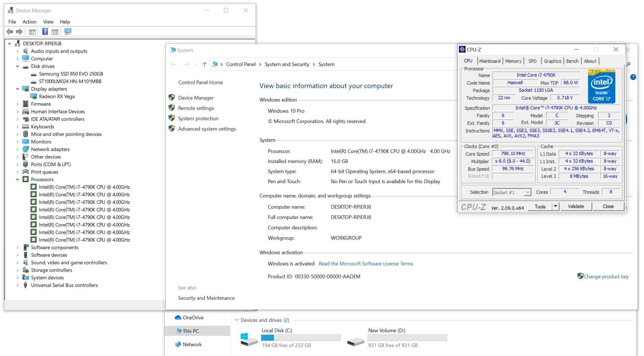Image resolution: width=644 pixels, height=356 pixels.
Task: Click the Other devices icon
Action: [25, 157]
